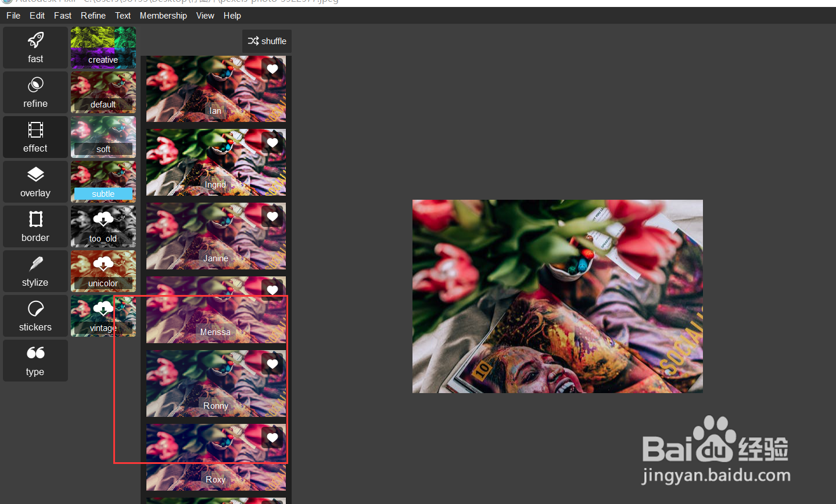Apply the Merissa effect thumbnail

click(216, 310)
